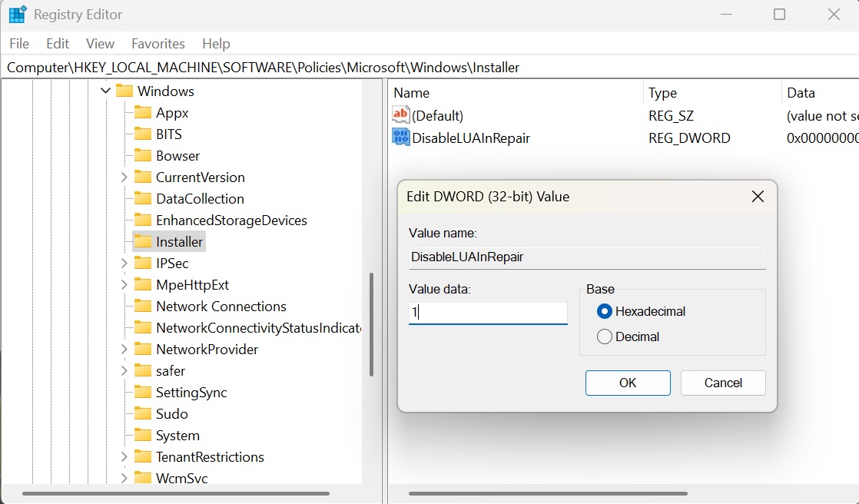Click the IPSec folder icon
The height and width of the screenshot is (504, 859).
coord(143,263)
